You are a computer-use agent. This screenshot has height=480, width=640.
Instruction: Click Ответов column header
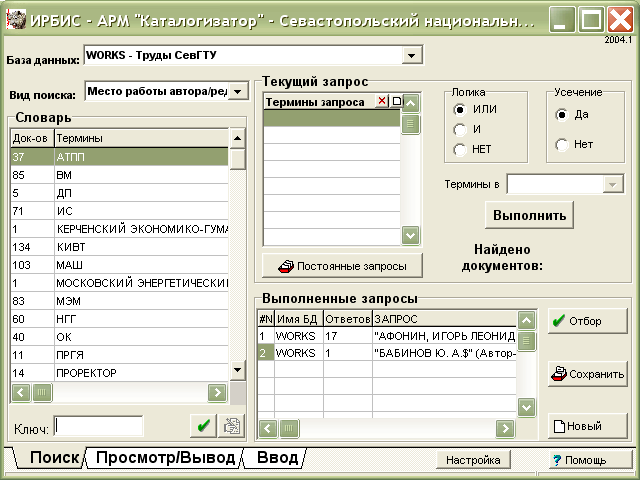348,319
